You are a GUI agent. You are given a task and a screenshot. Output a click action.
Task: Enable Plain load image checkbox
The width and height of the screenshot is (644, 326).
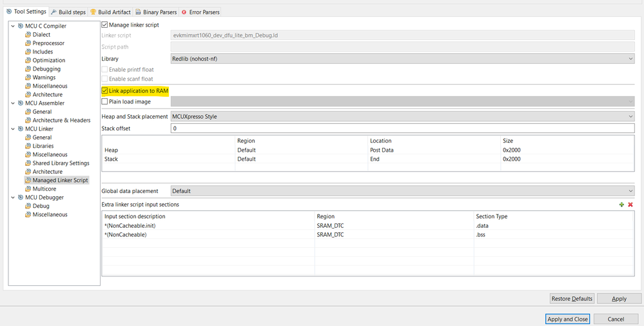pyautogui.click(x=104, y=101)
